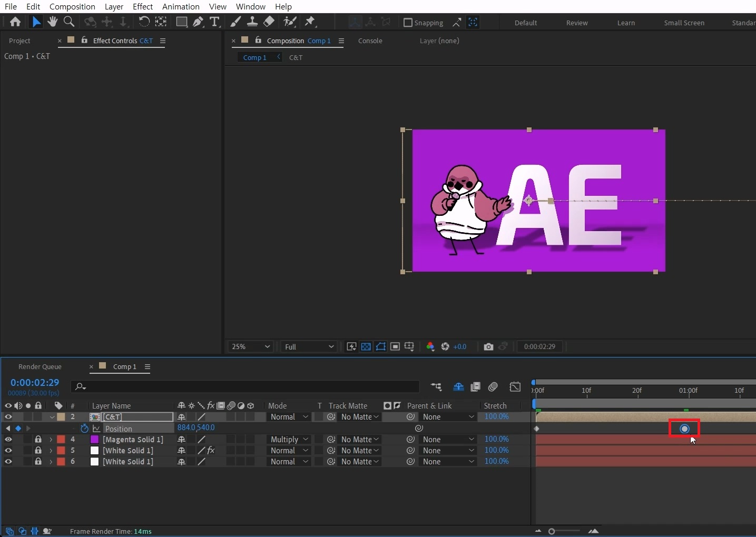Open the 25% magnification dropdown
Viewport: 756px width, 537px height.
[250, 346]
